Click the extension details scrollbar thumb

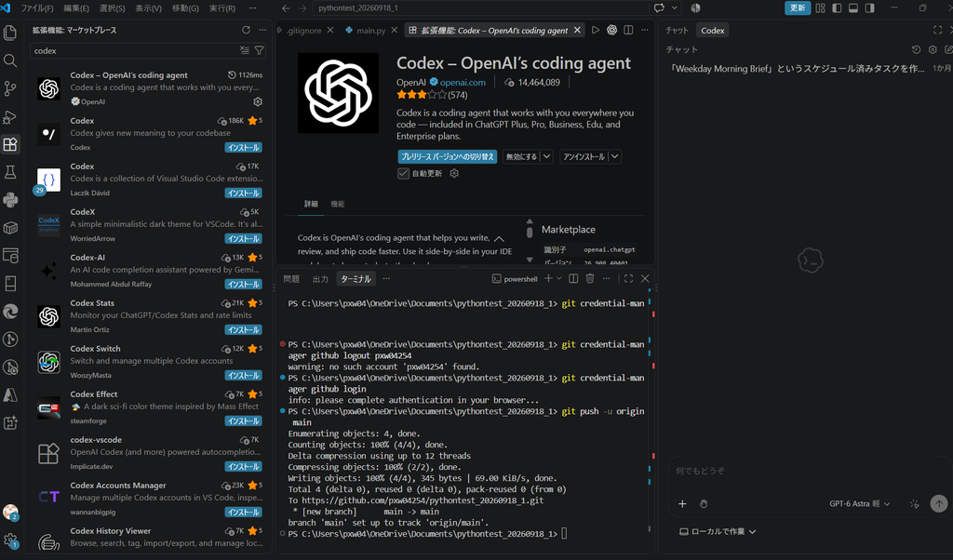pyautogui.click(x=530, y=232)
